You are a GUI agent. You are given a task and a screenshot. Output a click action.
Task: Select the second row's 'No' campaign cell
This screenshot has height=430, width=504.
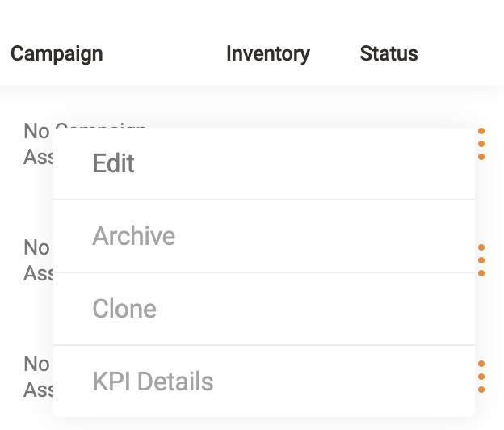pos(37,247)
